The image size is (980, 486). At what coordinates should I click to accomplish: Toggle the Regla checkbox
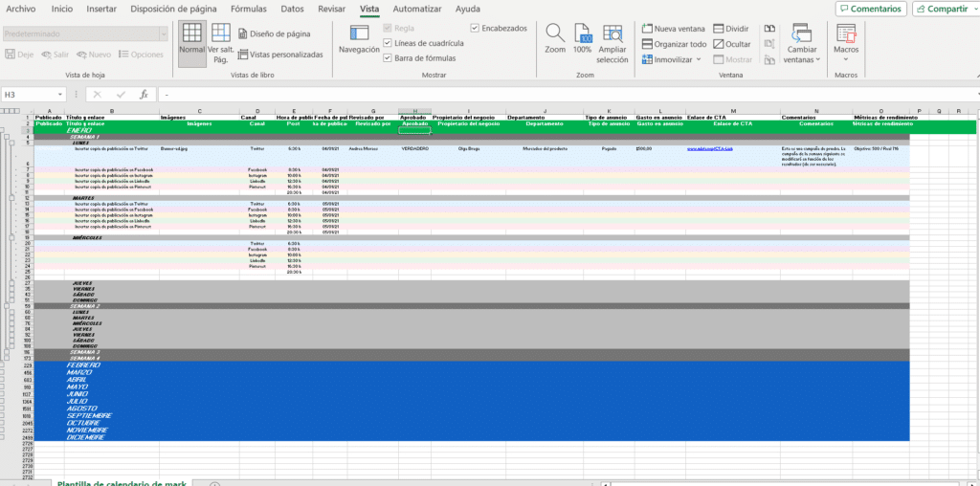click(388, 28)
